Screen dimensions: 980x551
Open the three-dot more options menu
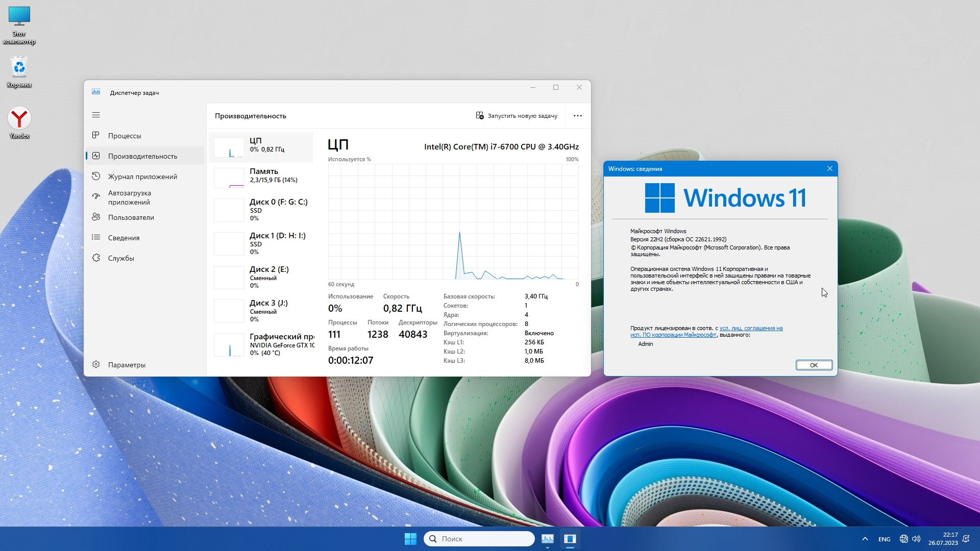point(577,116)
